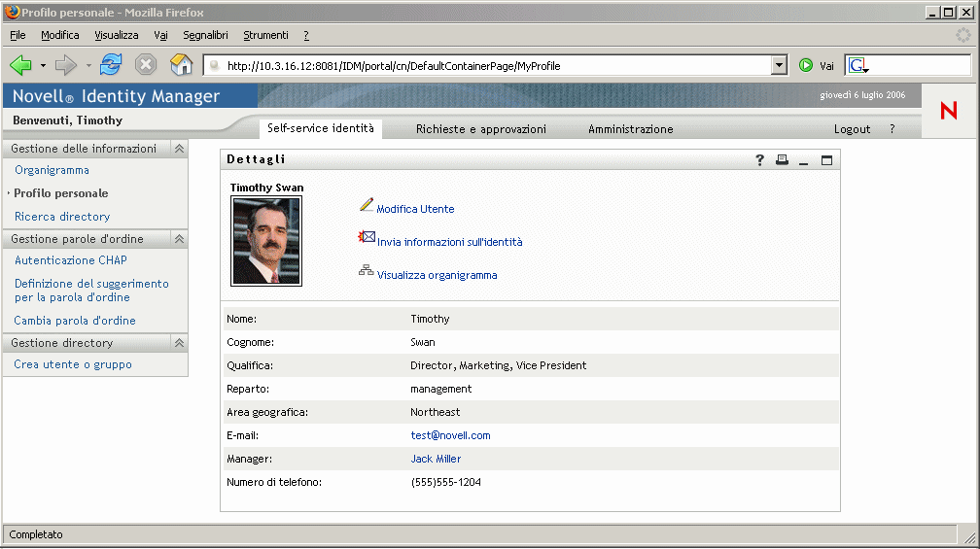Click the org chart icon beside Visualizza organigramma
This screenshot has width=980, height=549.
click(x=367, y=271)
